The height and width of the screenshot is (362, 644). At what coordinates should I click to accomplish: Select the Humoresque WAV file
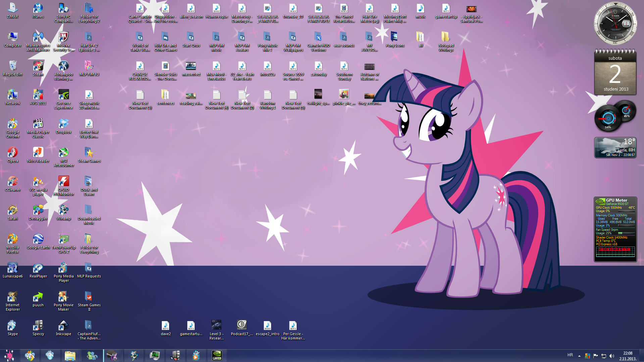[216, 11]
